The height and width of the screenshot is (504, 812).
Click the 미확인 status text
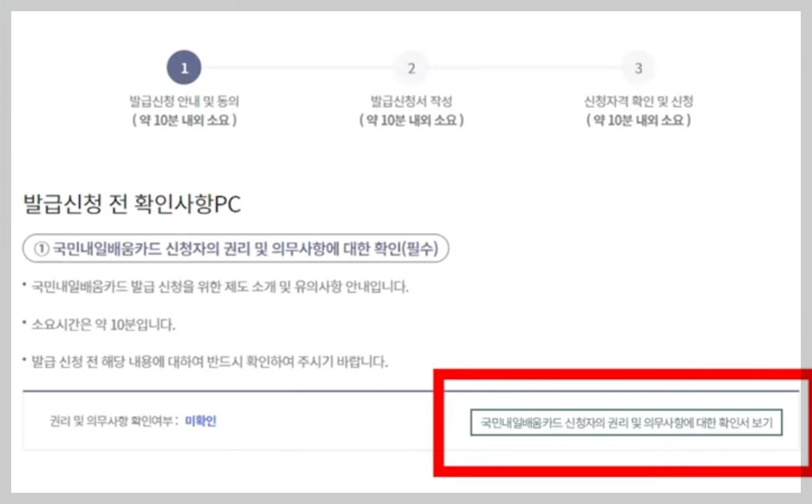pyautogui.click(x=201, y=421)
